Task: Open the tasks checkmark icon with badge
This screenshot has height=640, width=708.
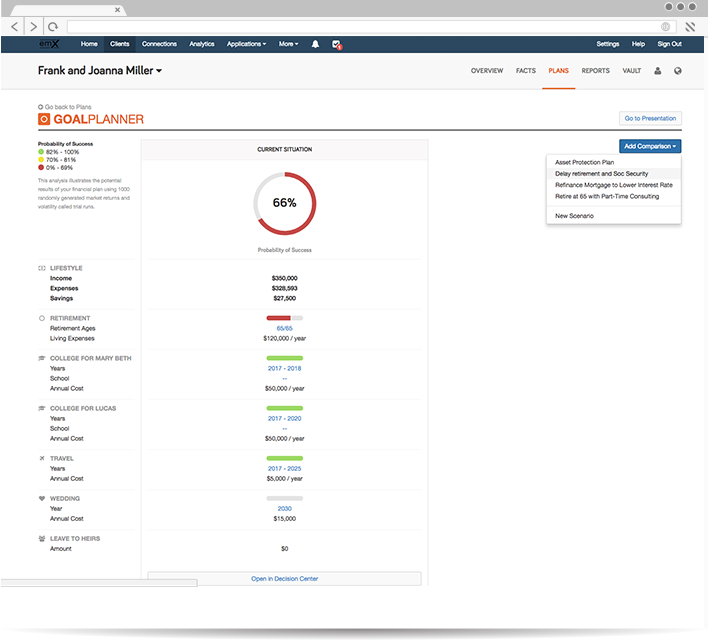Action: (336, 44)
